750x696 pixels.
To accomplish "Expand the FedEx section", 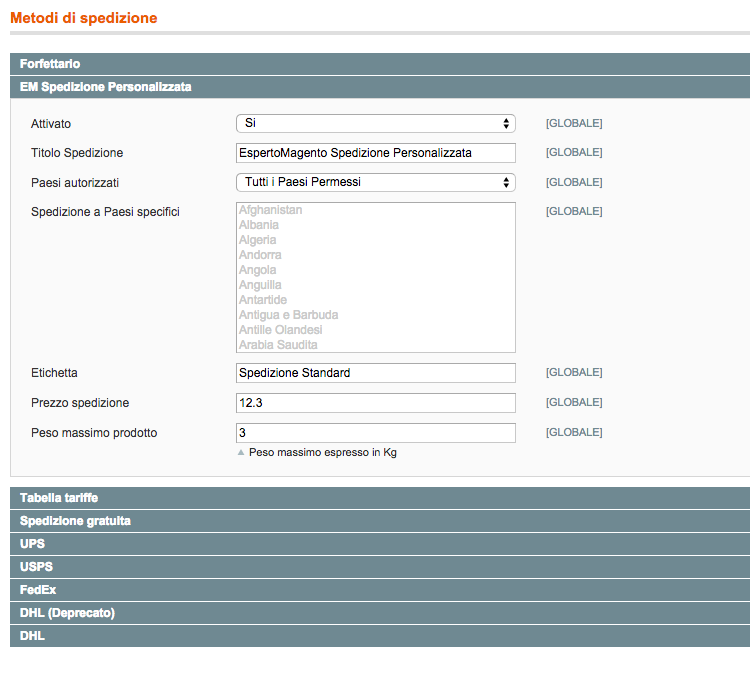I will coord(380,590).
